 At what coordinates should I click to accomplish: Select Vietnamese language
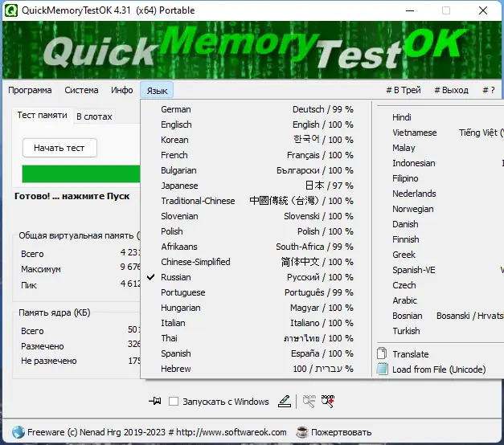(440, 133)
